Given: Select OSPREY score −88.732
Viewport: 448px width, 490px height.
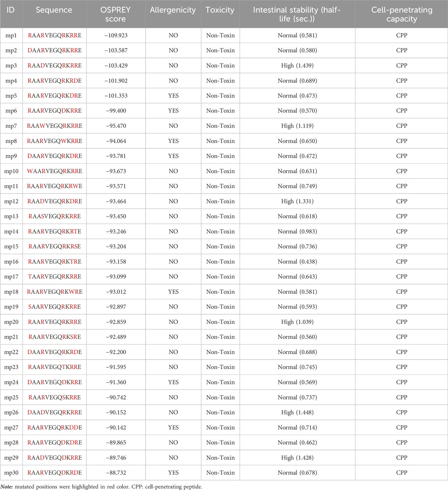Looking at the screenshot, I should point(116,473).
